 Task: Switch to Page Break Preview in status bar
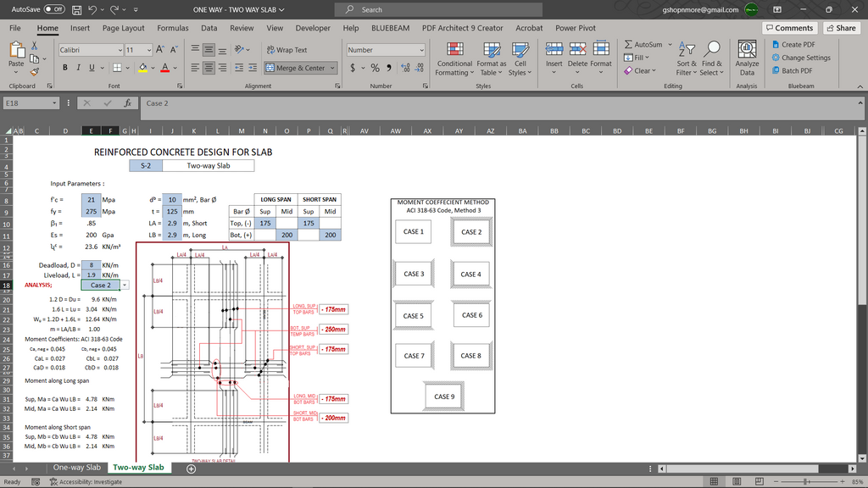759,481
